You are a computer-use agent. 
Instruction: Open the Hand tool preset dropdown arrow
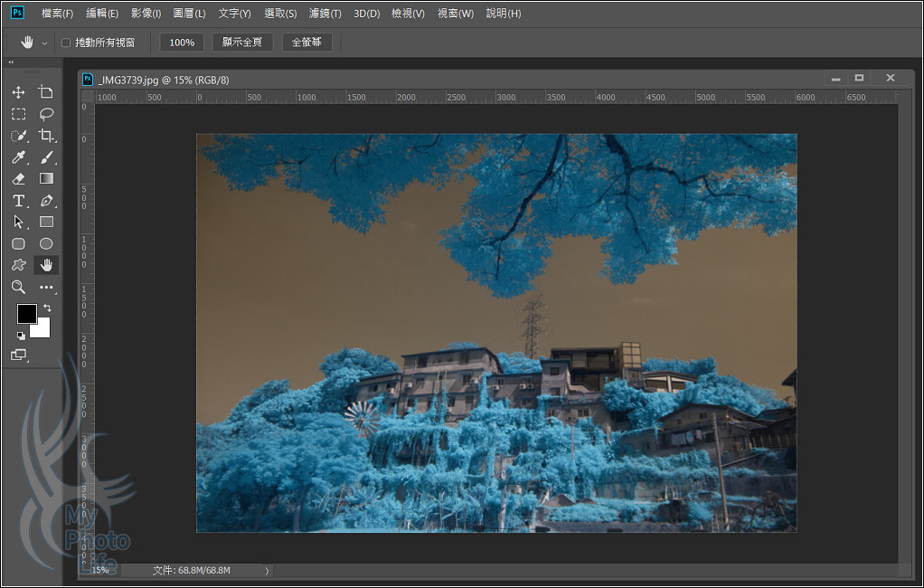[44, 43]
